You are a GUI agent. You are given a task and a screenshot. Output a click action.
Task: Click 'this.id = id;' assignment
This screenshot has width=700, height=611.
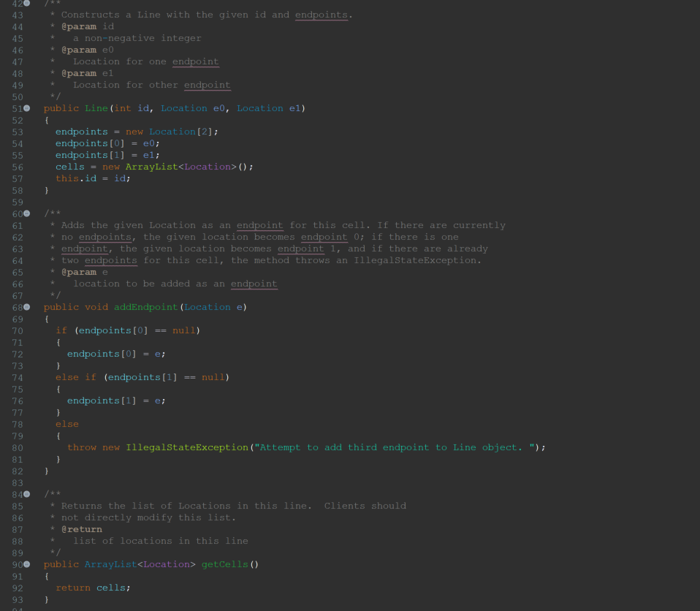pos(93,178)
